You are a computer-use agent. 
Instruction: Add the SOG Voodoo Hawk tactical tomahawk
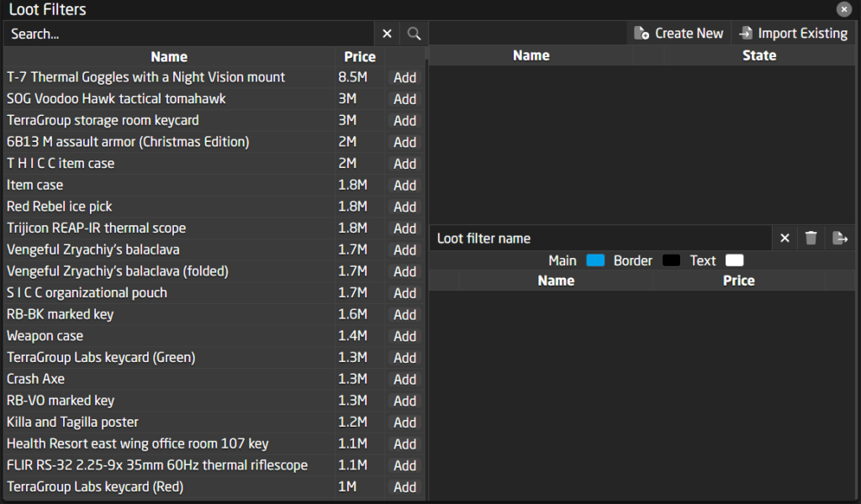tap(404, 98)
